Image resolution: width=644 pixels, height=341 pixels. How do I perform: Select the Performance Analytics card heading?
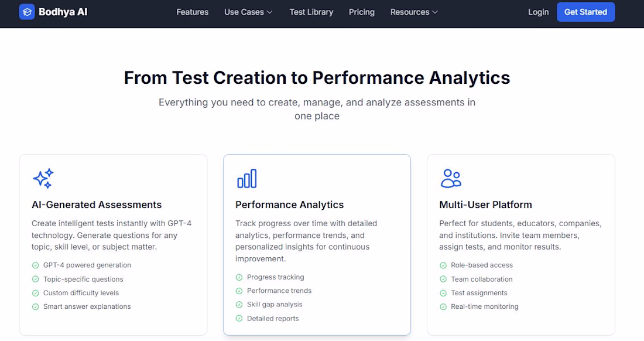coord(289,204)
